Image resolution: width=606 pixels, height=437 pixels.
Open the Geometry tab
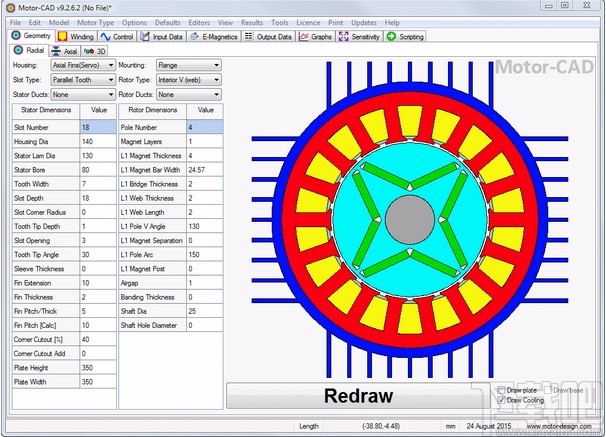[31, 36]
